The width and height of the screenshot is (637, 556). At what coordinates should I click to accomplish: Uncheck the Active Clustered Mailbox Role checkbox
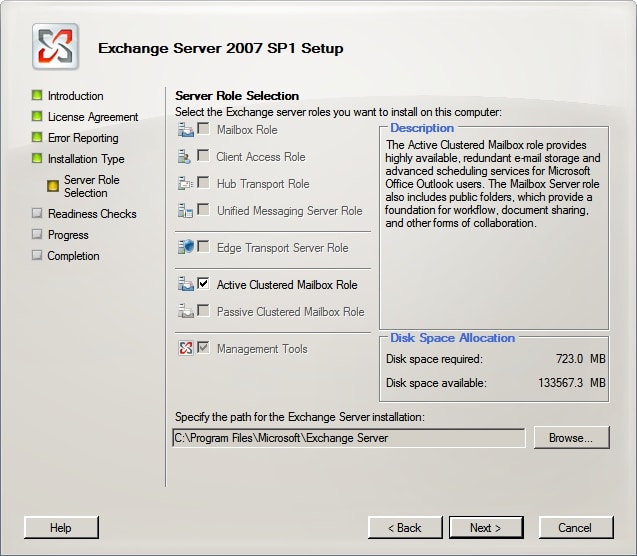[203, 283]
